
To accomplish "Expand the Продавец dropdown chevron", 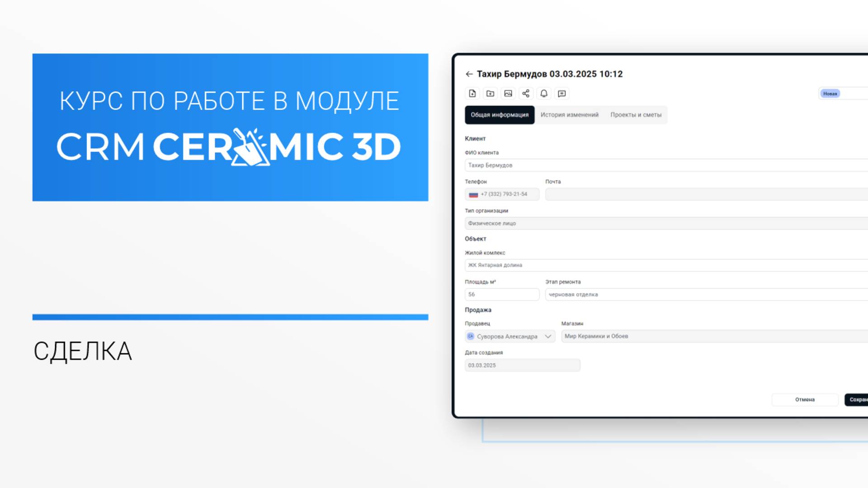I will [x=548, y=336].
